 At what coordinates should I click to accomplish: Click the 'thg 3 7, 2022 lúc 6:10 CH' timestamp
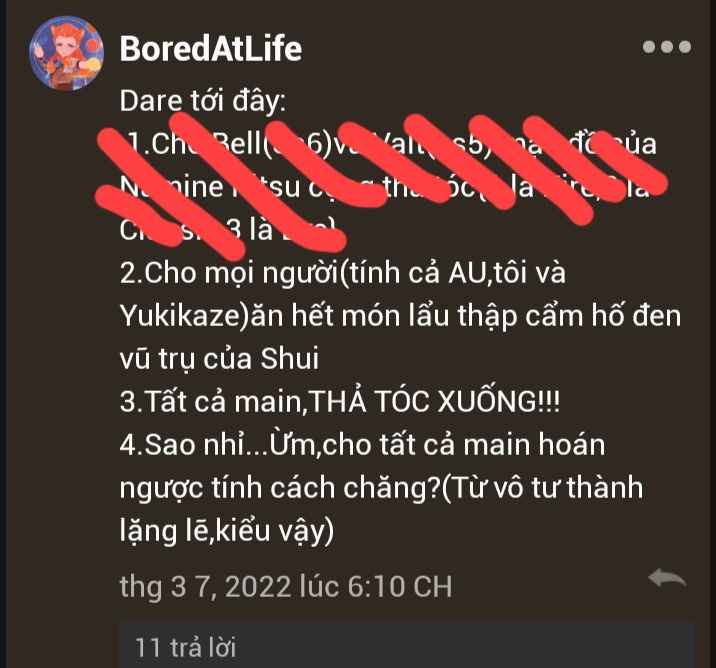coord(286,586)
